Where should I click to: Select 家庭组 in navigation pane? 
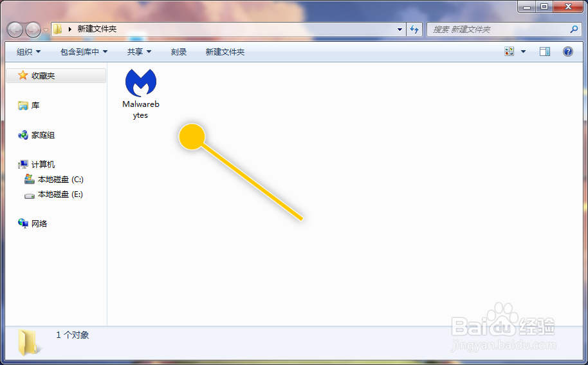tap(43, 135)
